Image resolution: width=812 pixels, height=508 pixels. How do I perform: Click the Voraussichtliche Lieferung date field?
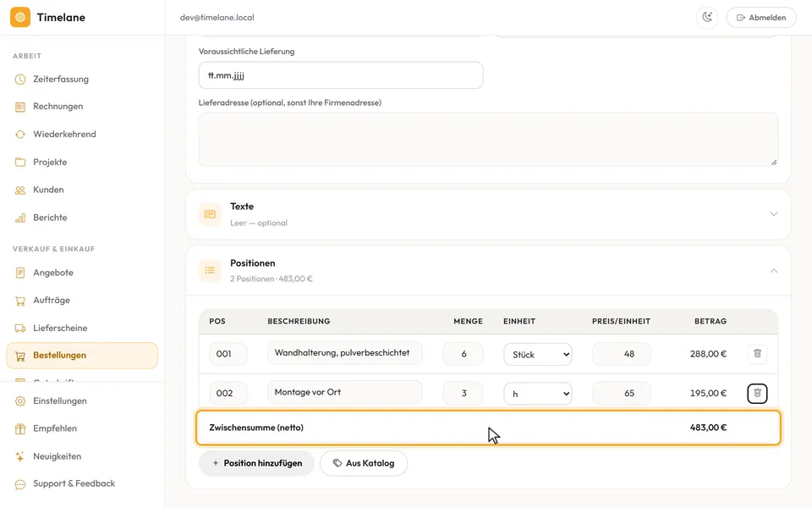click(341, 75)
